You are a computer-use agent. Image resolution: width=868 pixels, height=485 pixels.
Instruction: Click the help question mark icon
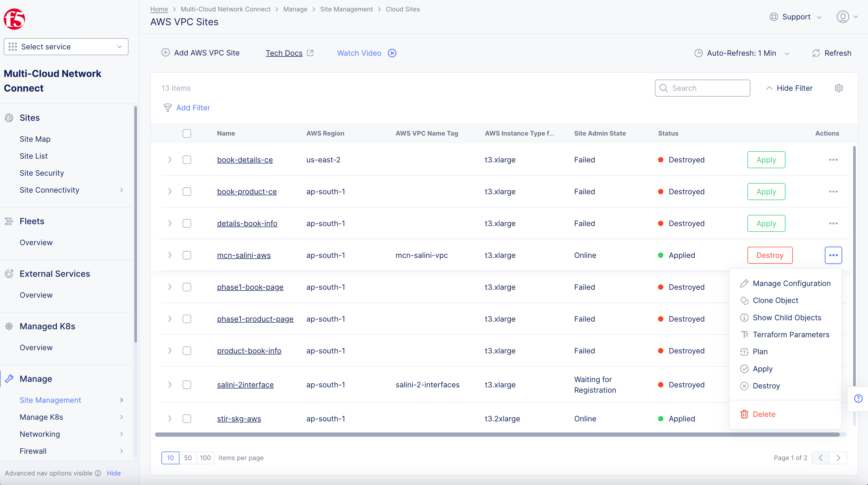click(x=858, y=399)
